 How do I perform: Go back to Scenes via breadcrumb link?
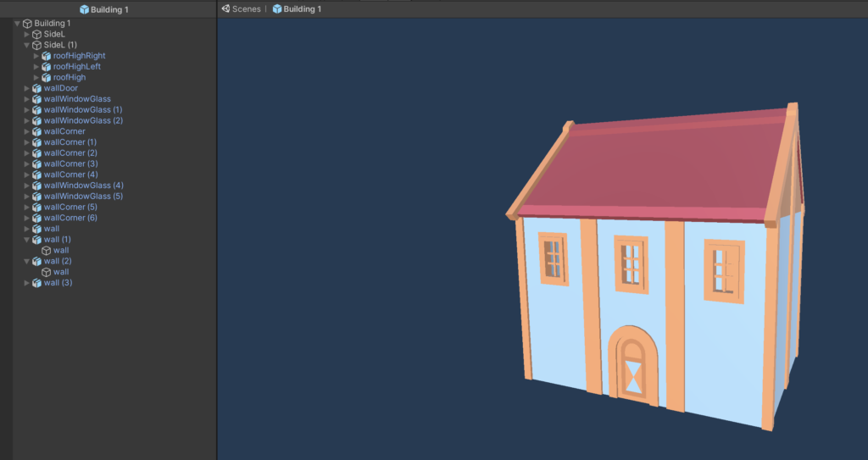coord(246,8)
